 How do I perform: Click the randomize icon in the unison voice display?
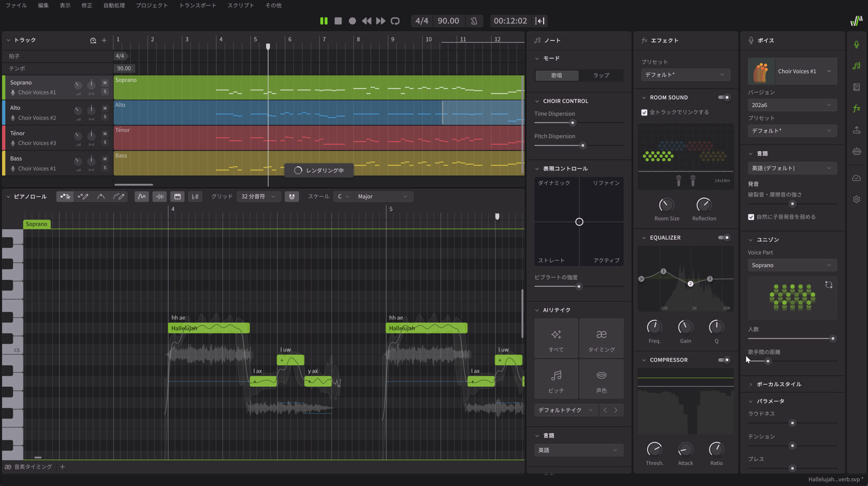(x=829, y=285)
